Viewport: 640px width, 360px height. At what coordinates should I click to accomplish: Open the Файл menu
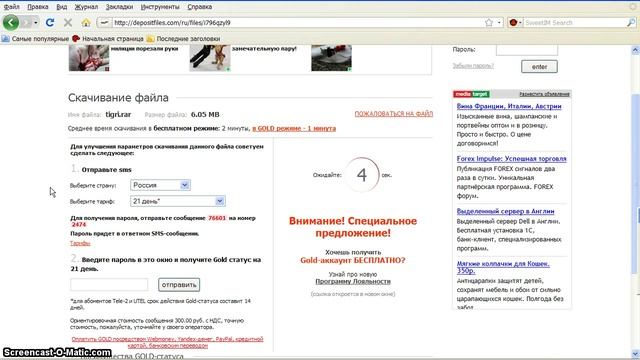(x=11, y=7)
